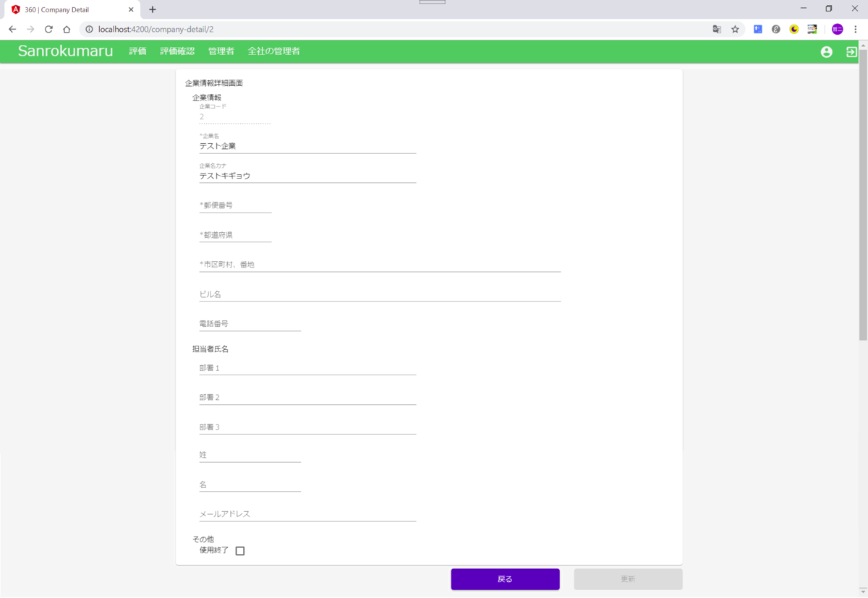
Task: Bookmark this page with the star icon
Action: (735, 30)
